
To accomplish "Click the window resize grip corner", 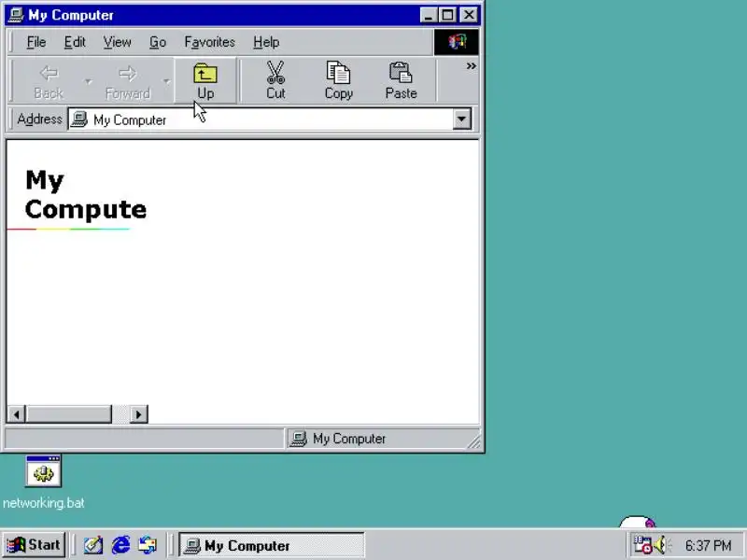I will 474,442.
